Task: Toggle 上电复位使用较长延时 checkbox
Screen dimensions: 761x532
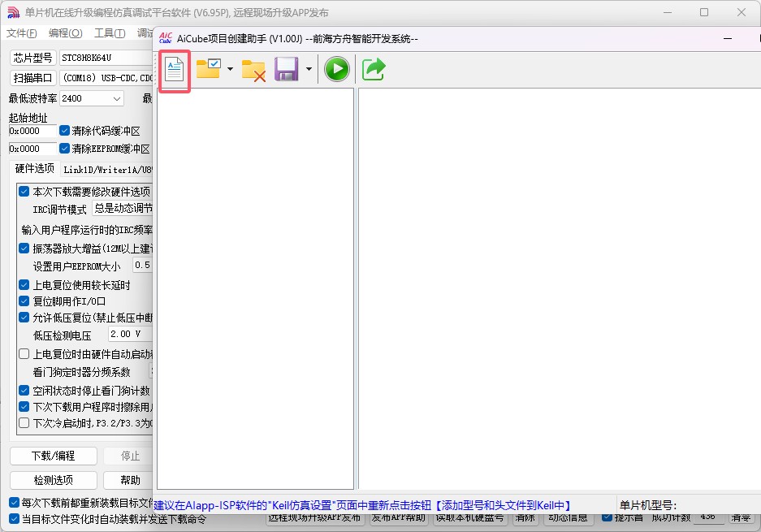Action: point(24,284)
